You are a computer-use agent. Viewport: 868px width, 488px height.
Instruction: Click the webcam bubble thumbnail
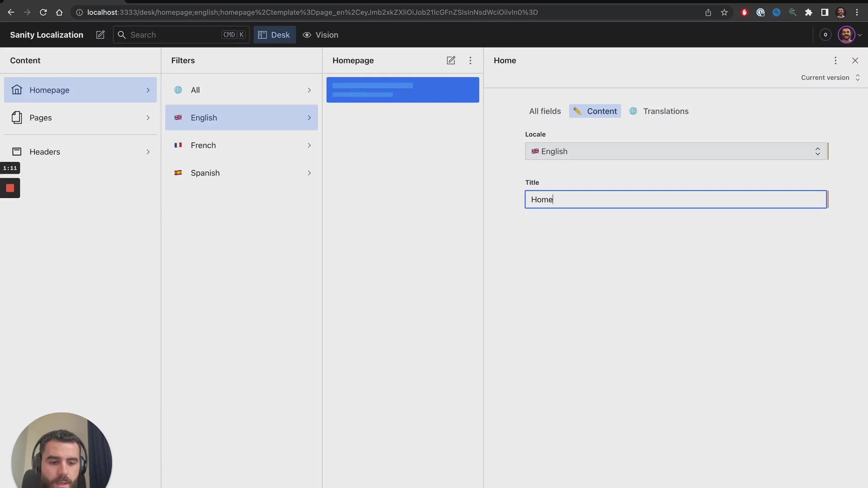pyautogui.click(x=61, y=450)
